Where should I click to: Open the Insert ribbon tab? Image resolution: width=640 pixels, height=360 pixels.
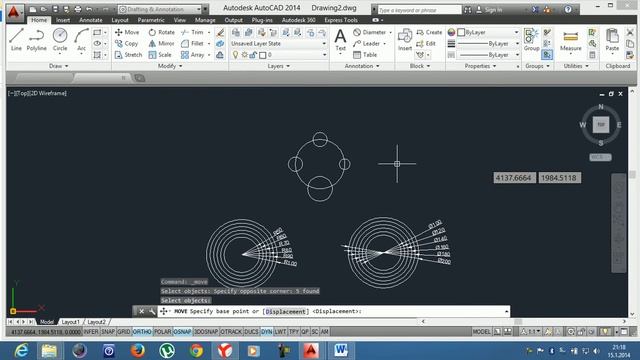tap(63, 20)
